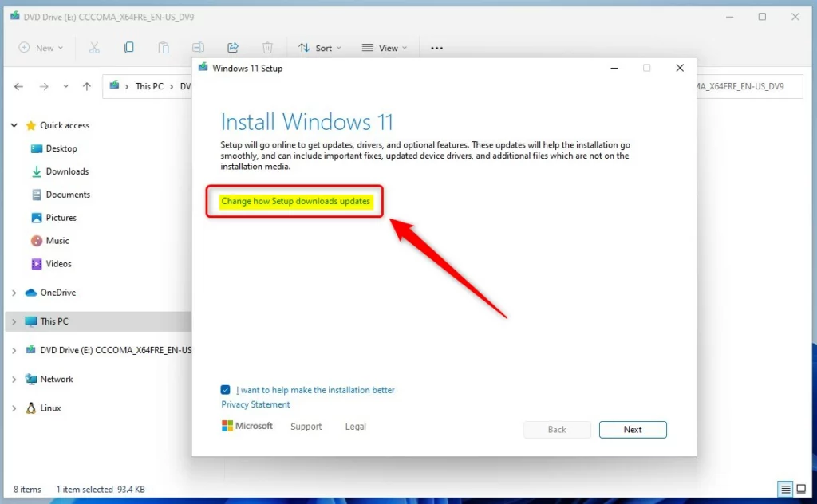
Task: Open the Sort dropdown menu
Action: pyautogui.click(x=320, y=48)
